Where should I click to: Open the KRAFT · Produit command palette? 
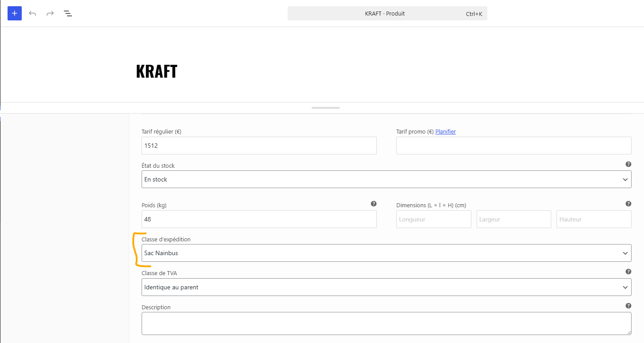[x=387, y=13]
